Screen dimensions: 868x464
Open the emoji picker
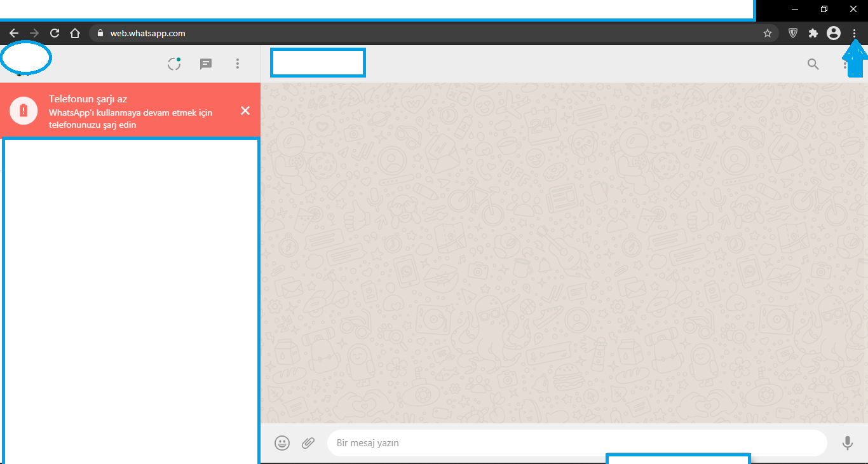point(282,443)
